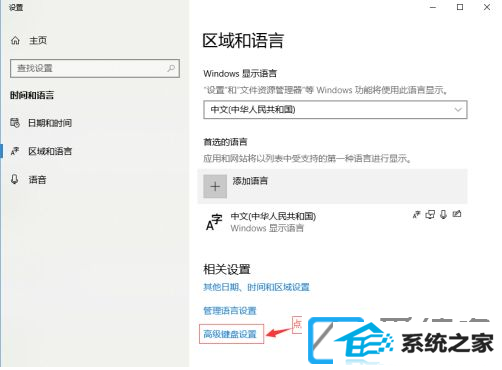Image resolution: width=502 pixels, height=370 pixels.
Task: Click the handwriting feature icon
Action: [x=457, y=214]
